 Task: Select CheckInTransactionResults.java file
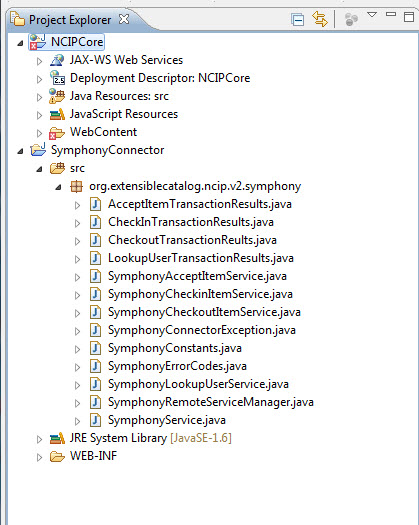191,222
